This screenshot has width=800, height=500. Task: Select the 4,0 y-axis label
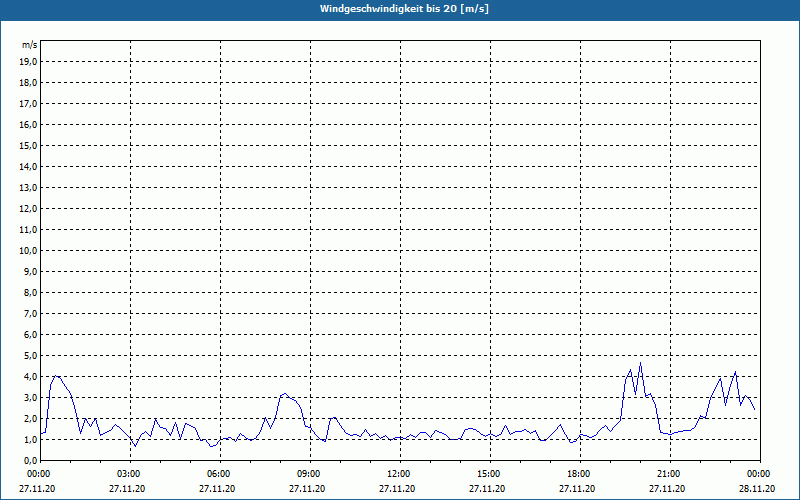(30, 377)
